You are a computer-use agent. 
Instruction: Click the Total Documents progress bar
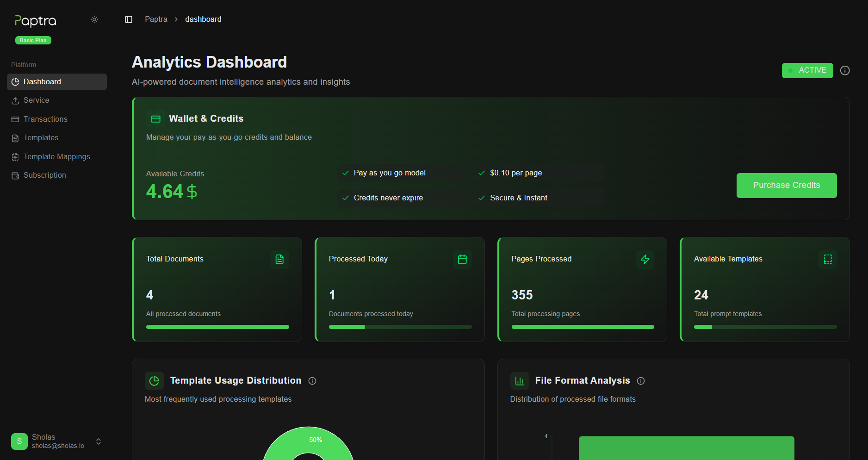pos(217,327)
